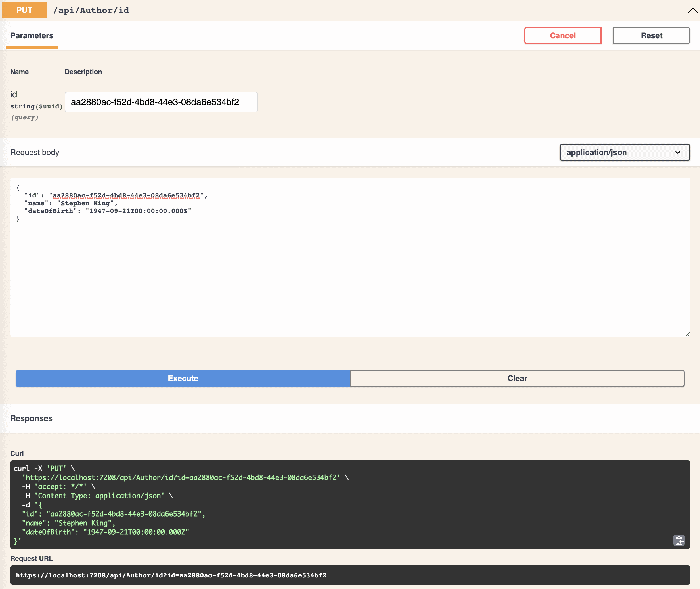
Task: Click the 'Content-Type: application/json' curl line
Action: [x=97, y=496]
